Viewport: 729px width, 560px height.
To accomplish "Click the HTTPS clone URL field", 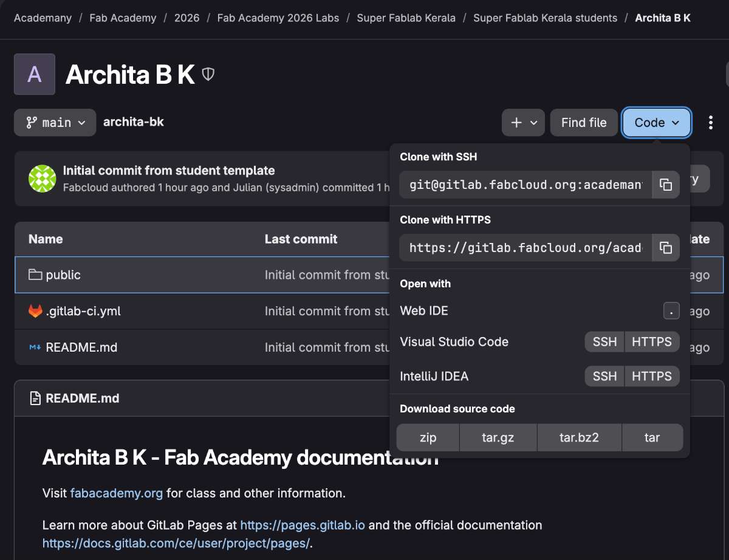I will [x=525, y=248].
